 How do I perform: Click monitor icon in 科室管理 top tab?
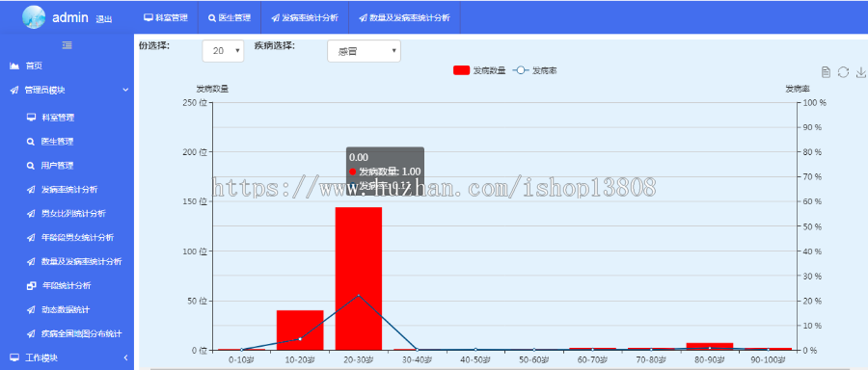pos(149,17)
